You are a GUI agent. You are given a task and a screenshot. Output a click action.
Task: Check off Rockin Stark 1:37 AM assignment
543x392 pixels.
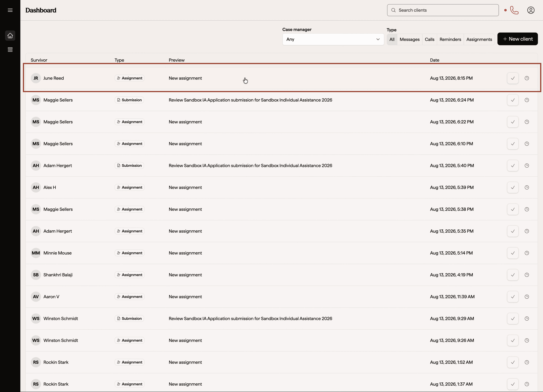(513, 384)
